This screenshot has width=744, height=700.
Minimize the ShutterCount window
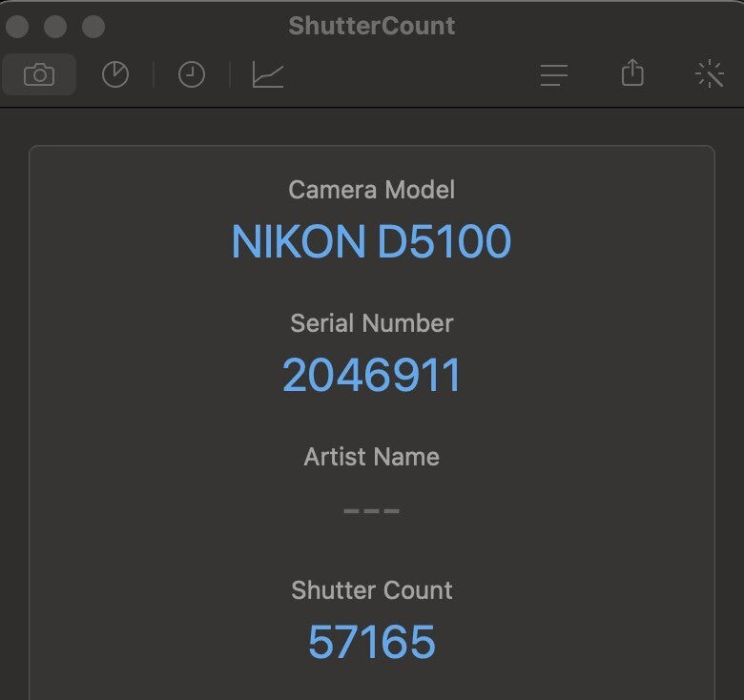click(55, 26)
